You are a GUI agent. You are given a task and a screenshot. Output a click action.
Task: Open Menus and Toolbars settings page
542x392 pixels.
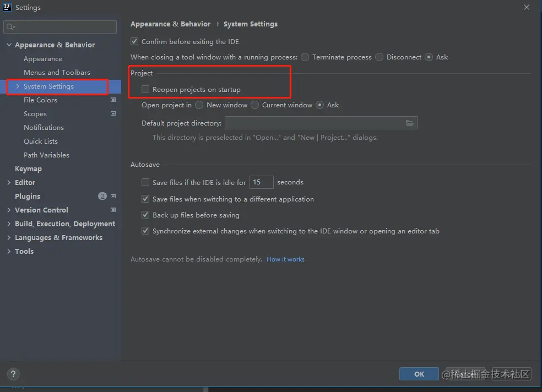click(x=57, y=73)
